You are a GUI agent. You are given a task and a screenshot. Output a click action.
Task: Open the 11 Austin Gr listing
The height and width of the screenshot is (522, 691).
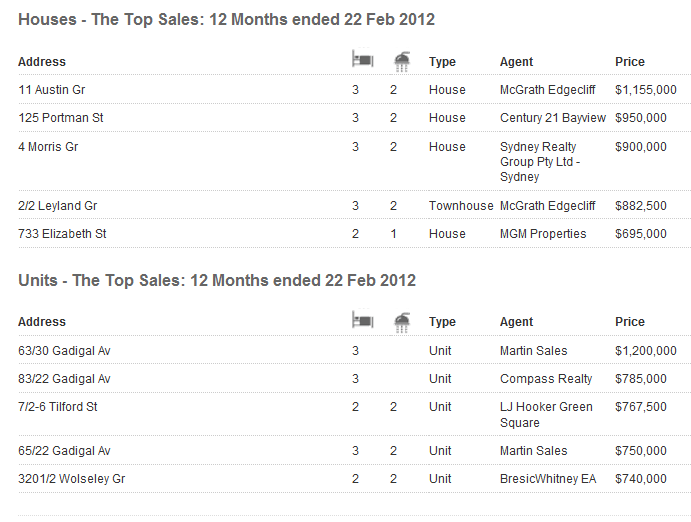click(x=52, y=90)
